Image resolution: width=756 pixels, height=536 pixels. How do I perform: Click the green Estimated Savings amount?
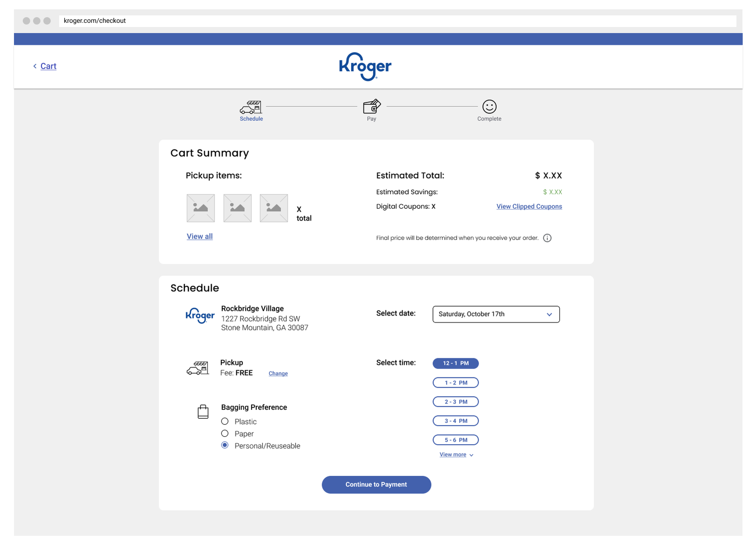tap(553, 192)
